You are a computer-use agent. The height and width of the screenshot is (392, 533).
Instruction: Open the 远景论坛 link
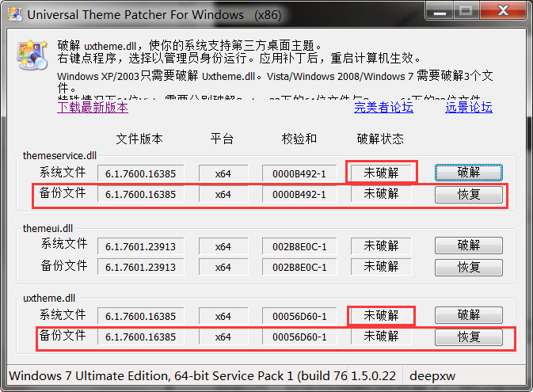pyautogui.click(x=468, y=107)
